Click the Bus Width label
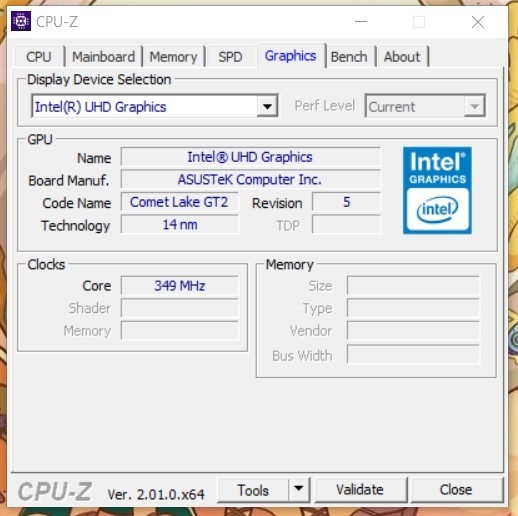 point(302,356)
